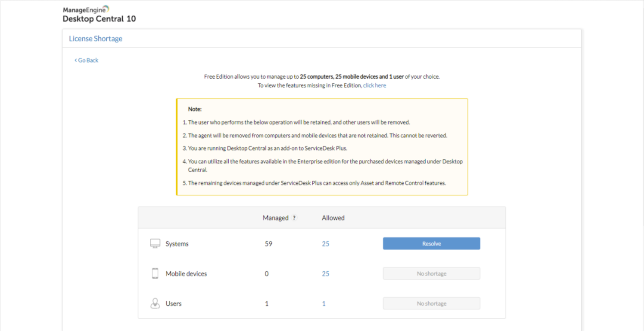Click the ManageEngine Desktop Central logo
Screen dimensions: 644x331
(x=99, y=14)
